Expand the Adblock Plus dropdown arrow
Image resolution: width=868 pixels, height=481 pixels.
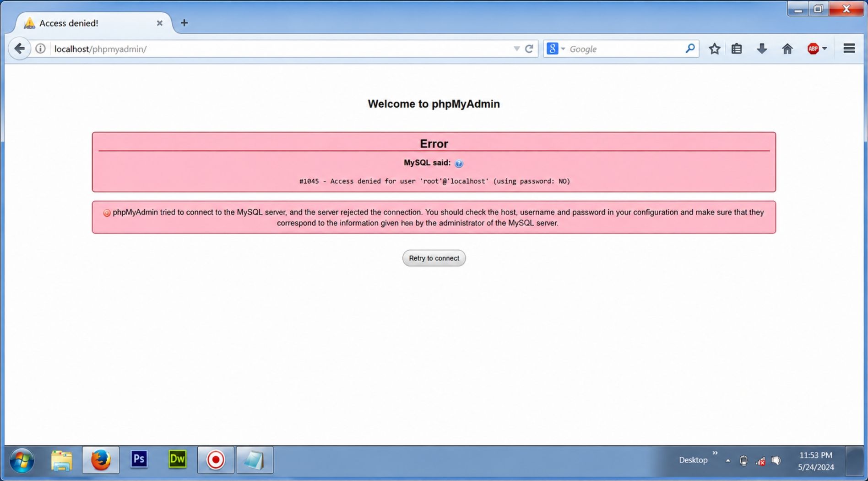click(825, 49)
